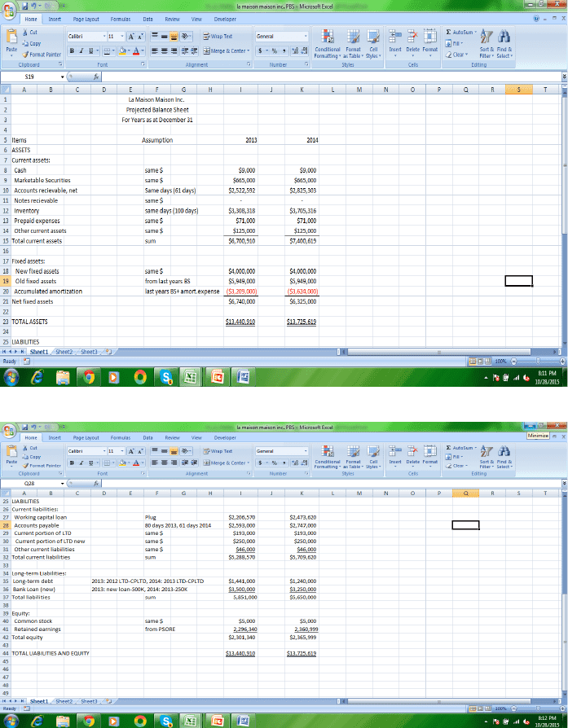Select cell showing $13,440,910 in TOTAL ASSETS row
The width and height of the screenshot is (568, 728).
(x=240, y=322)
